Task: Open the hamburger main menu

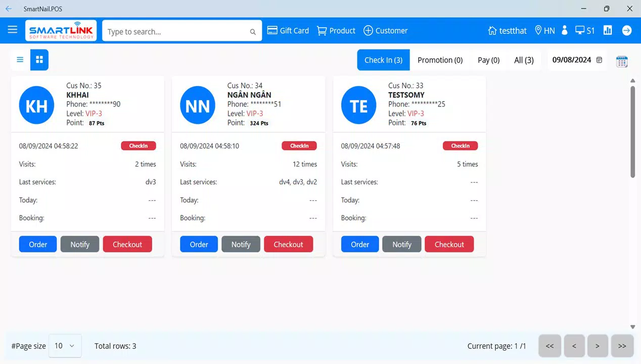Action: coord(13,30)
